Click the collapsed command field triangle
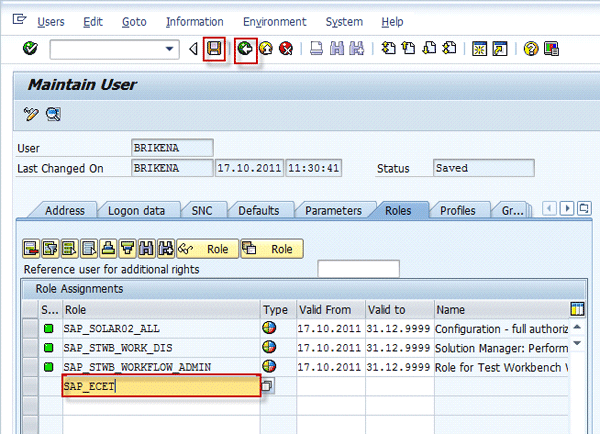This screenshot has height=434, width=600. 193,49
